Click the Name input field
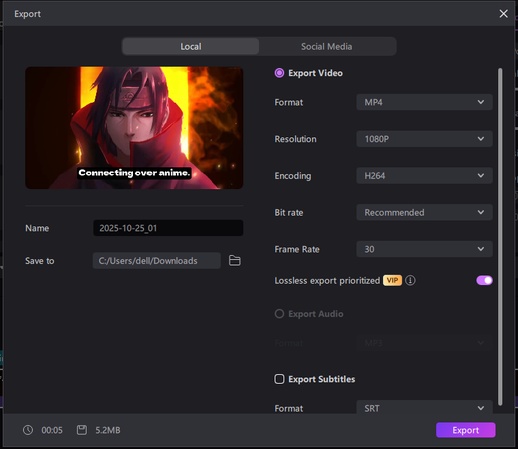518x449 pixels. (168, 228)
